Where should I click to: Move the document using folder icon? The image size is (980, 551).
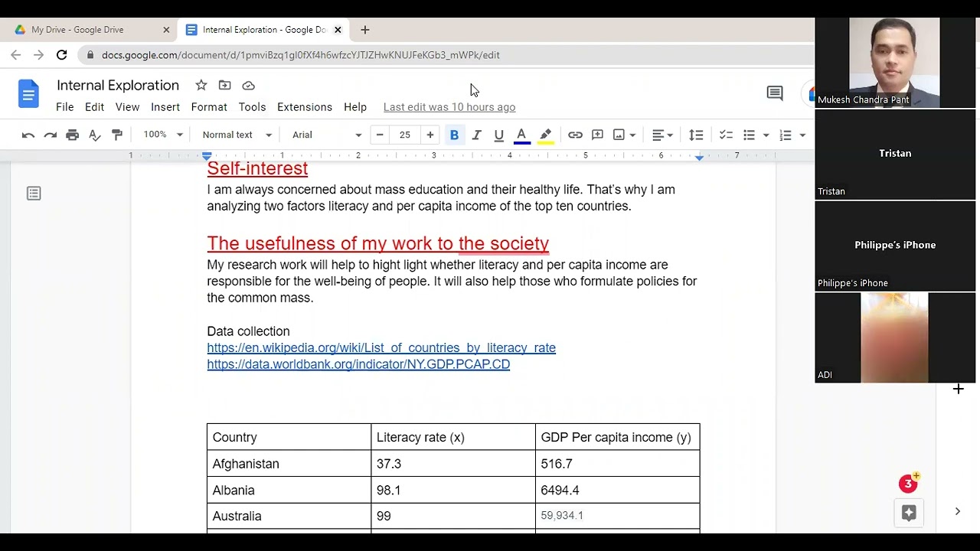pos(224,85)
